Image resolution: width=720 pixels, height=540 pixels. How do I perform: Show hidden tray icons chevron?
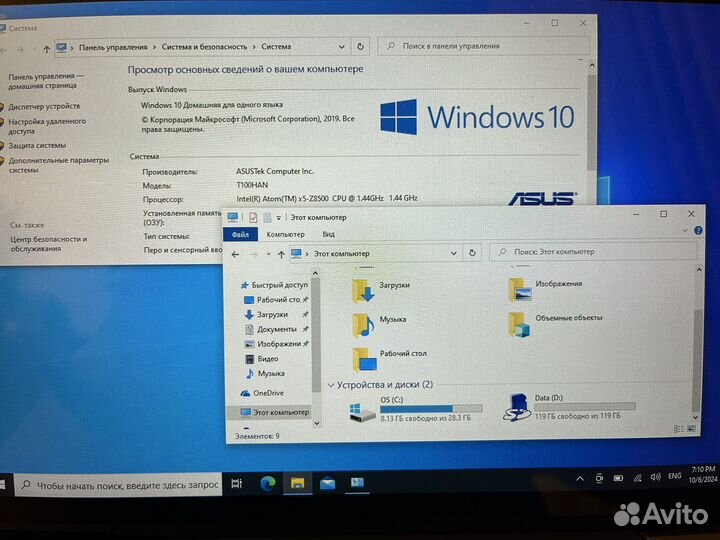(580, 479)
